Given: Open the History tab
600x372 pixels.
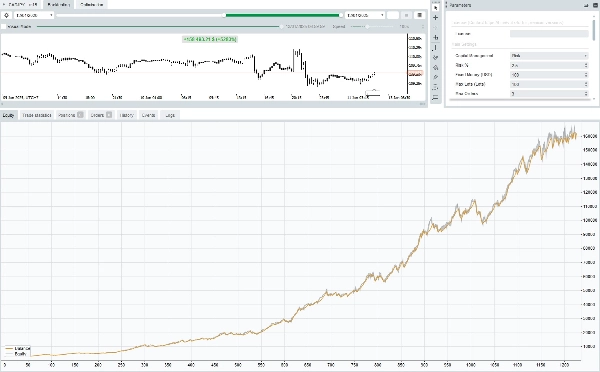Looking at the screenshot, I should pos(126,115).
